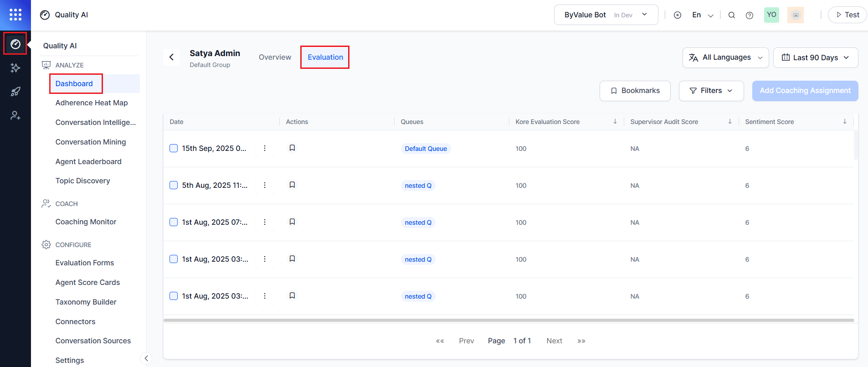868x367 pixels.
Task: Expand the Last 90 Days date range
Action: coord(815,57)
